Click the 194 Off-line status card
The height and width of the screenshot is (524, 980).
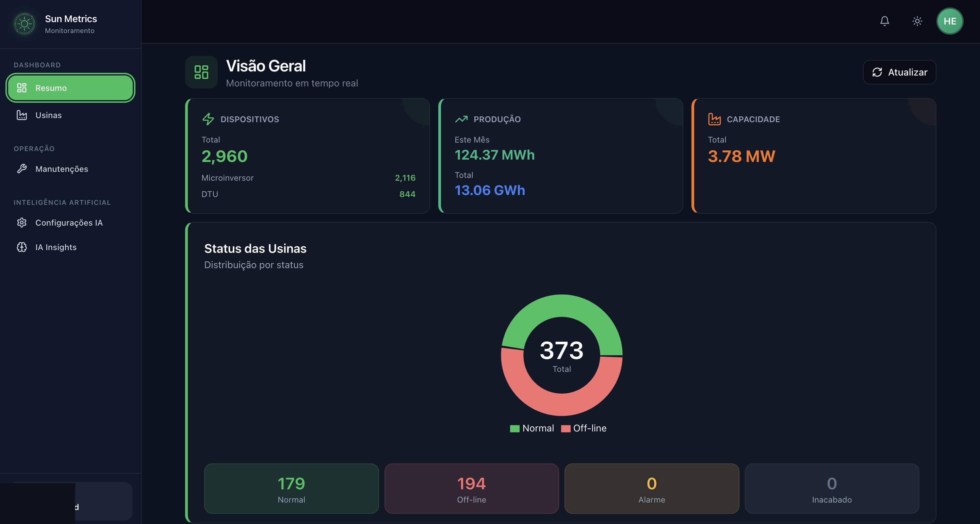pyautogui.click(x=471, y=489)
